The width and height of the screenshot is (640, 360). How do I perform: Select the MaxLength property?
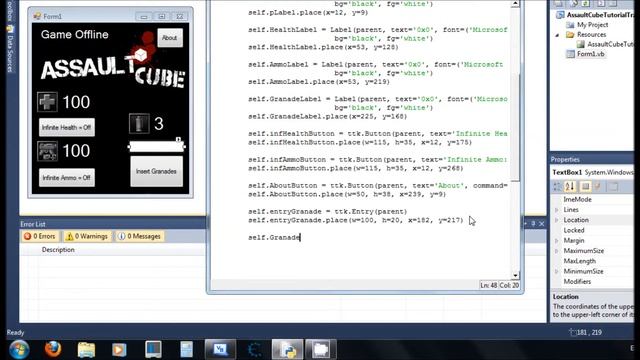point(580,261)
